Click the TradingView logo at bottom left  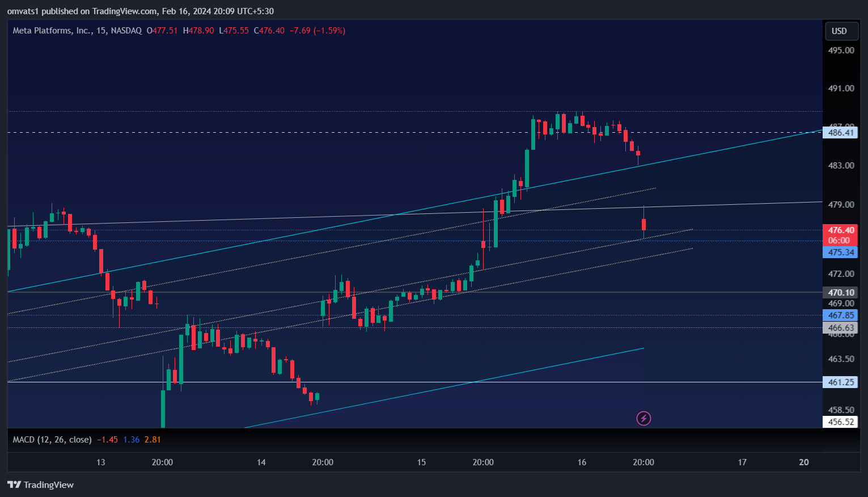click(x=40, y=485)
